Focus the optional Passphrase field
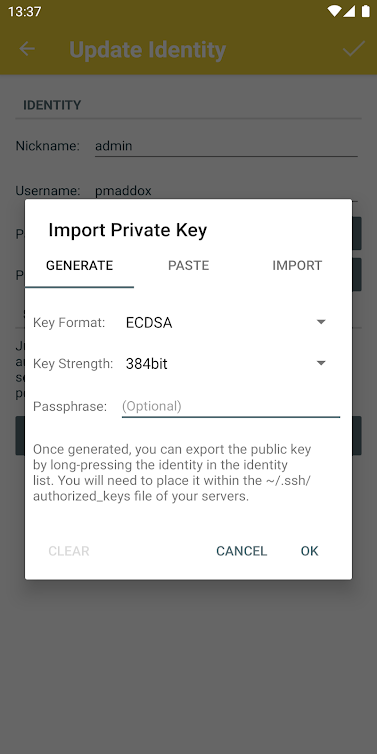The image size is (377, 754). (231, 407)
